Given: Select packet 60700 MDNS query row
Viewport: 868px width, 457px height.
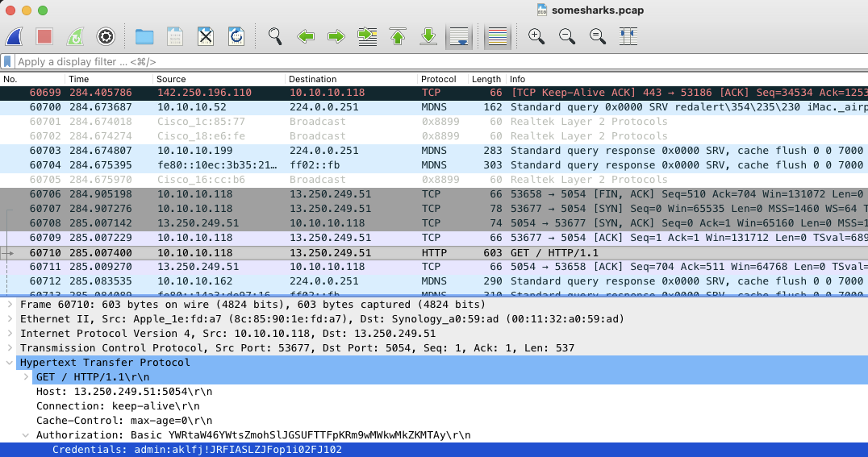Looking at the screenshot, I should (434, 106).
